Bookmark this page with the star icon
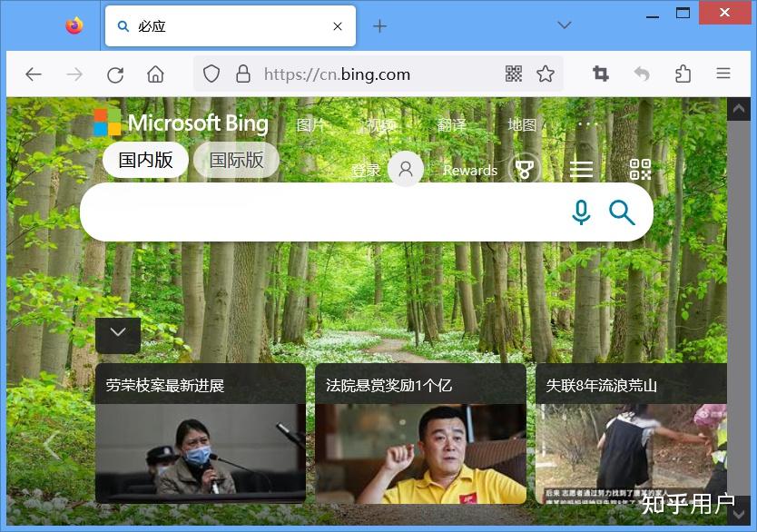 (x=546, y=74)
